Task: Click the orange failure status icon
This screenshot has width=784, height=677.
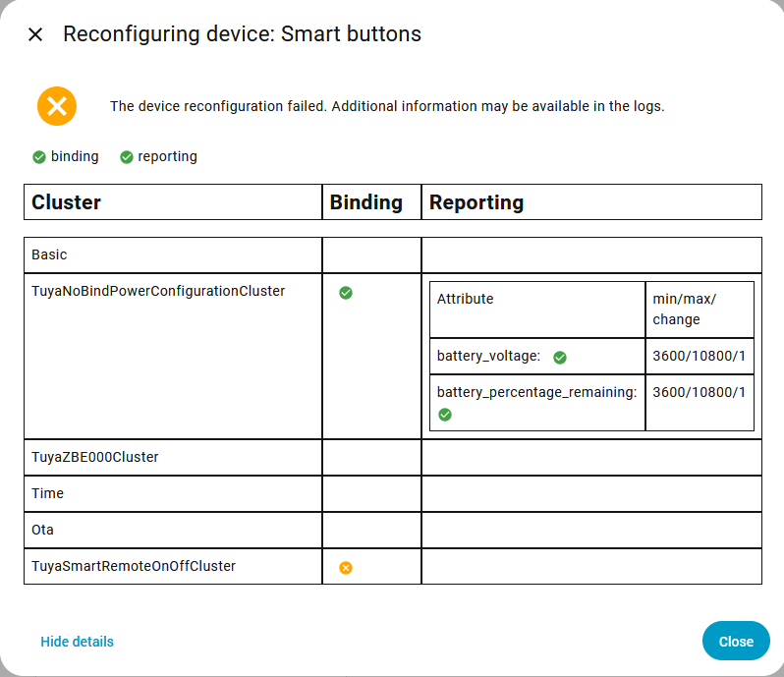Action: coord(57,106)
